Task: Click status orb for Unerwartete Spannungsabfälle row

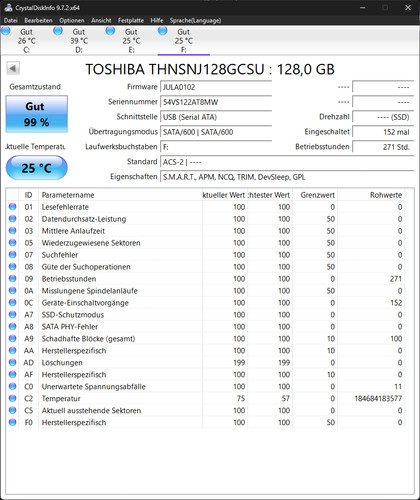Action: (x=13, y=387)
